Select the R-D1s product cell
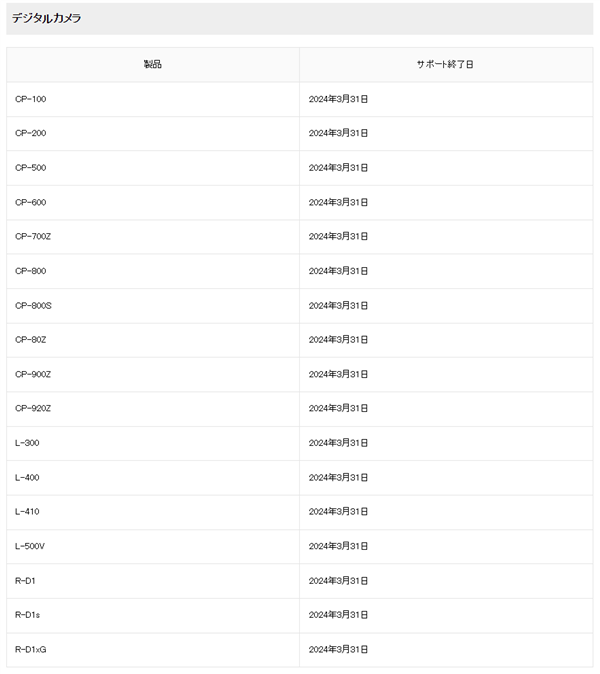The width and height of the screenshot is (600, 674). click(x=28, y=615)
